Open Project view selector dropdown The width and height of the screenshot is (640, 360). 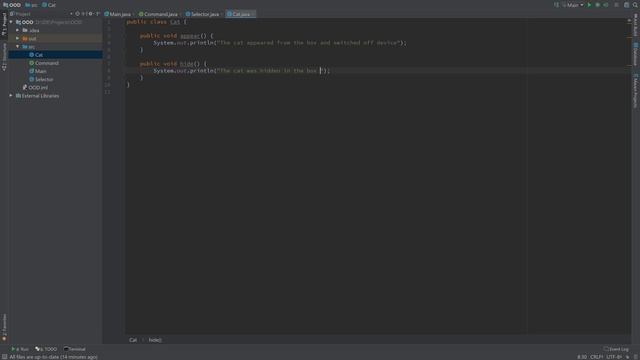pyautogui.click(x=71, y=14)
